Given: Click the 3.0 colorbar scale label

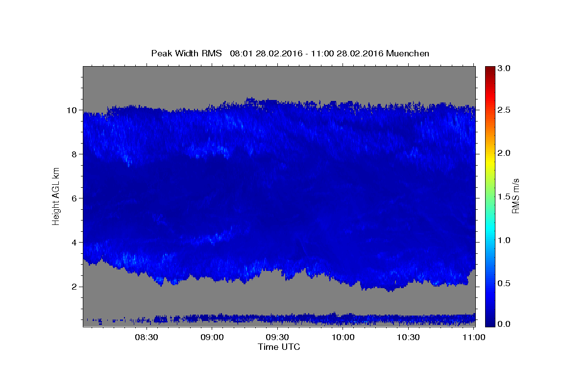Looking at the screenshot, I should [505, 68].
